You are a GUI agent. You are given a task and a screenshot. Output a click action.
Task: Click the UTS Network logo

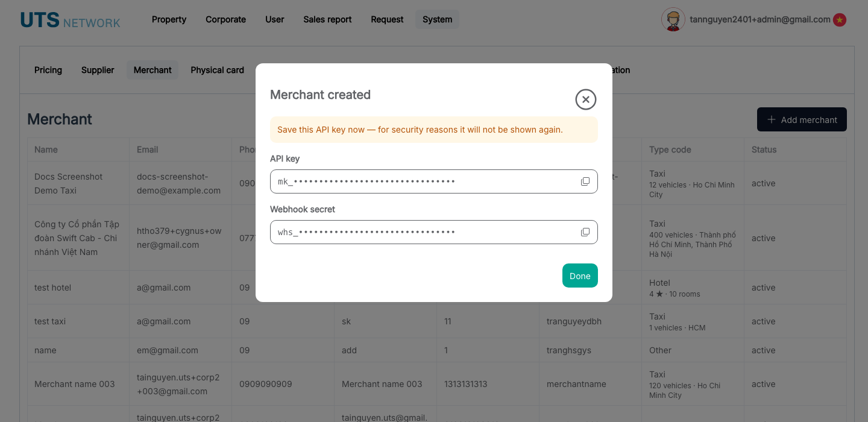pos(71,20)
